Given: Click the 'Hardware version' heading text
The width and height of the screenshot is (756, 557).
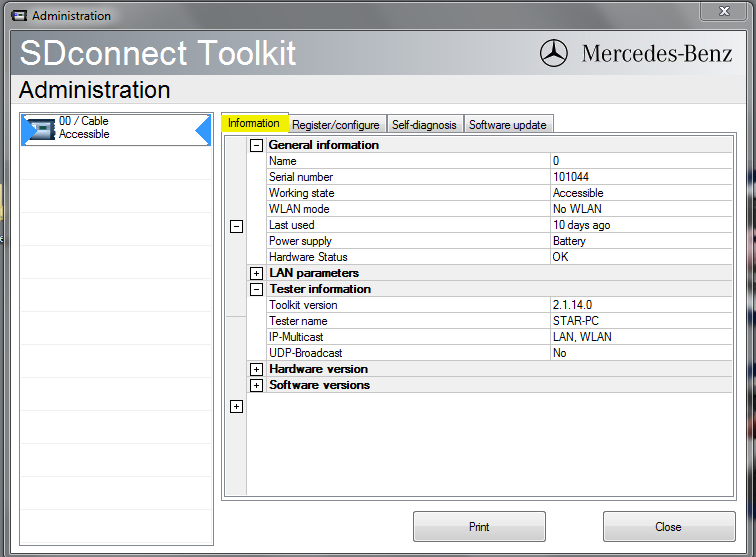Looking at the screenshot, I should click(x=318, y=369).
